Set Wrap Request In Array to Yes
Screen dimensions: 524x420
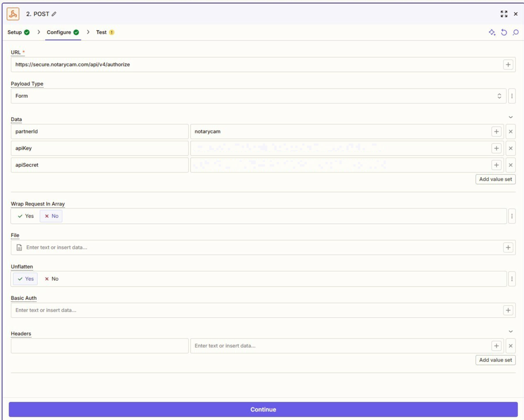tap(26, 216)
